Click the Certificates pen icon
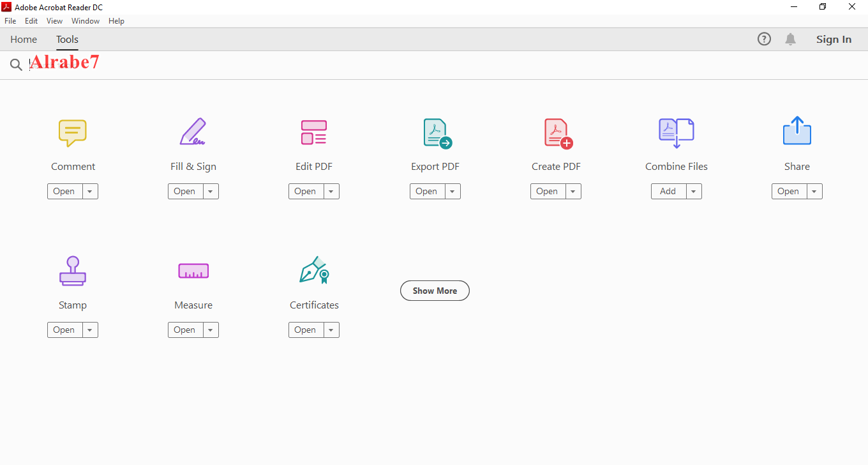868x465 pixels. coord(314,270)
